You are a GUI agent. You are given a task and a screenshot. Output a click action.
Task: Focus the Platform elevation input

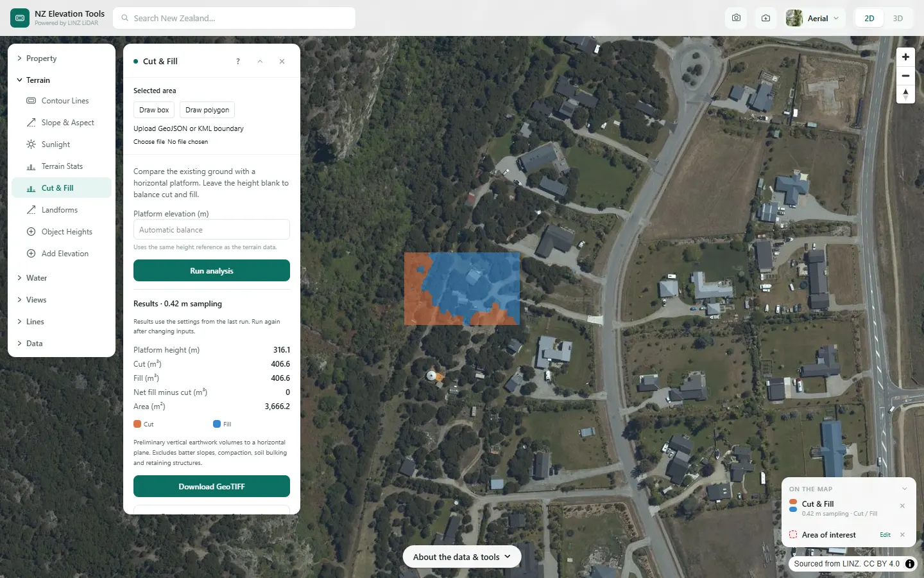pos(212,230)
